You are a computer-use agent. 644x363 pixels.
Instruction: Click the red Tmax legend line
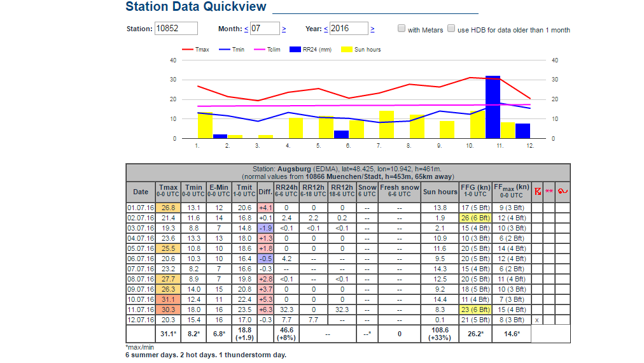[x=188, y=49]
